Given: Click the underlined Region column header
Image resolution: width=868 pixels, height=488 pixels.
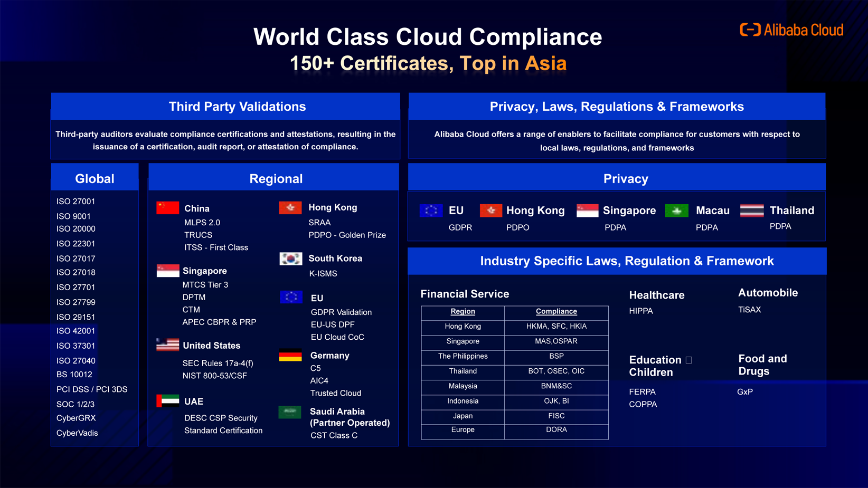Looking at the screenshot, I should pos(463,311).
